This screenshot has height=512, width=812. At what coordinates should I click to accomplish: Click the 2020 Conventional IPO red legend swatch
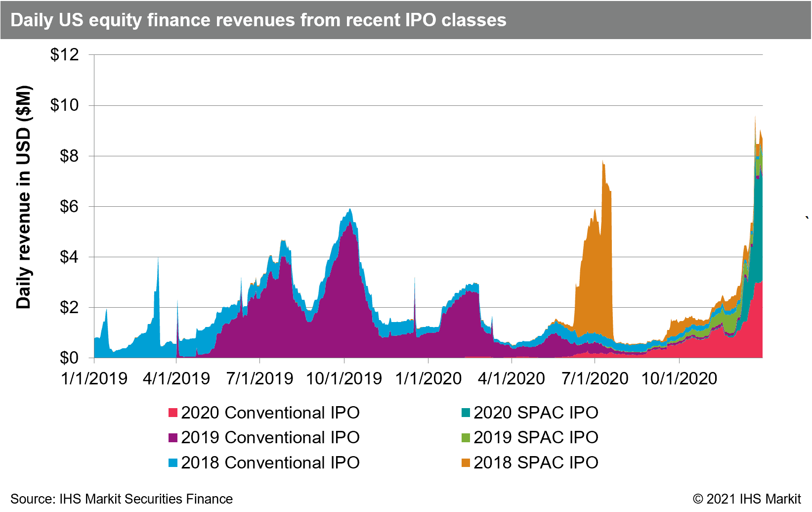pyautogui.click(x=173, y=413)
